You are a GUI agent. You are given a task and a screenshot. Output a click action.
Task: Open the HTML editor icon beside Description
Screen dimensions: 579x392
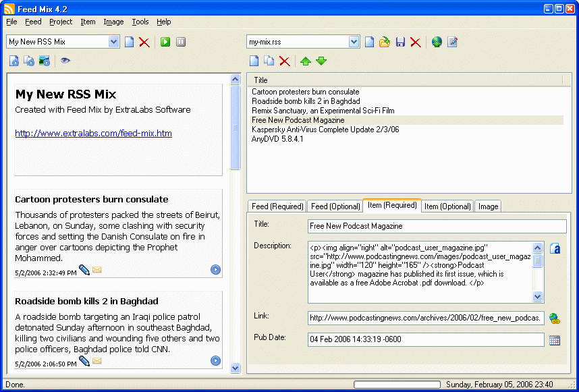pos(555,248)
